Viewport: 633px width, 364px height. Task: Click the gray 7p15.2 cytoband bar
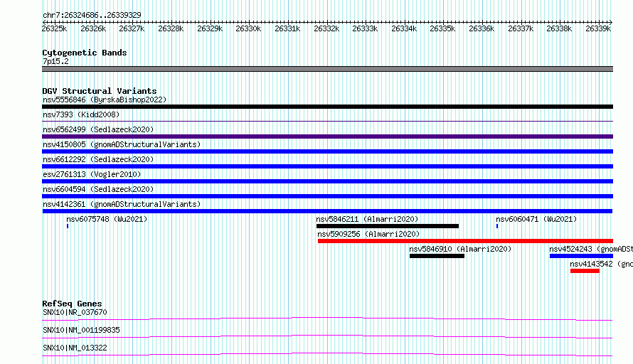pyautogui.click(x=327, y=69)
